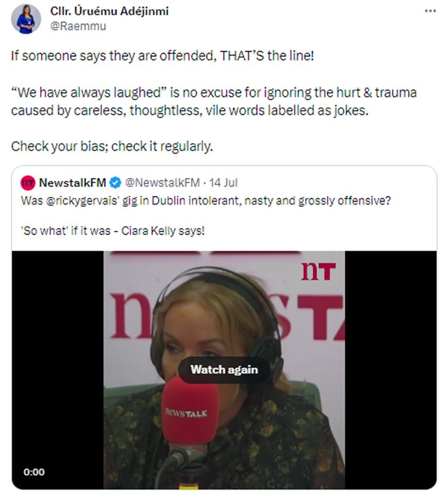Open the three-dot more options menu
The width and height of the screenshot is (448, 498).
click(x=429, y=11)
